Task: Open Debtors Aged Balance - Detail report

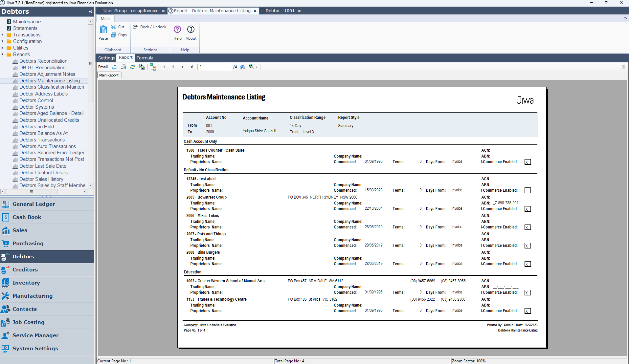Action: [x=51, y=113]
